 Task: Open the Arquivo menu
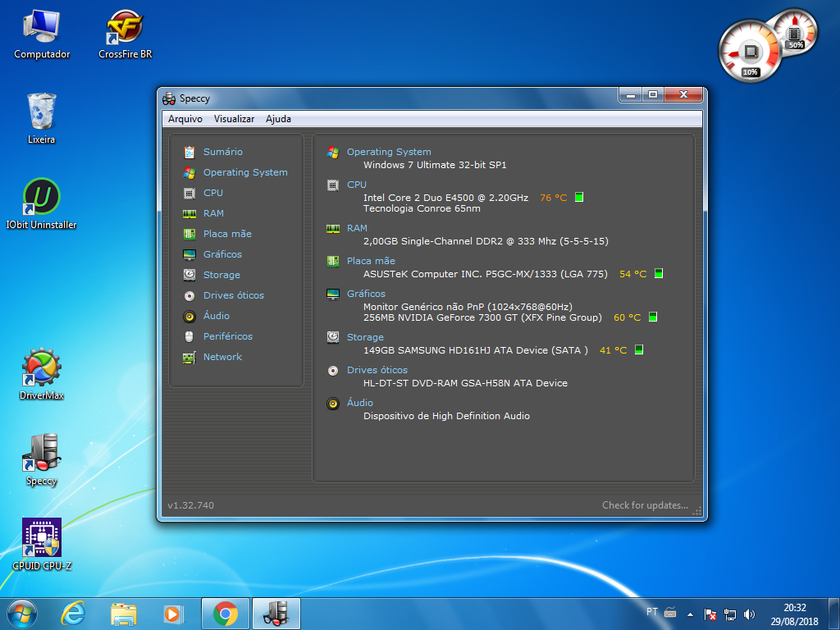[x=185, y=119]
